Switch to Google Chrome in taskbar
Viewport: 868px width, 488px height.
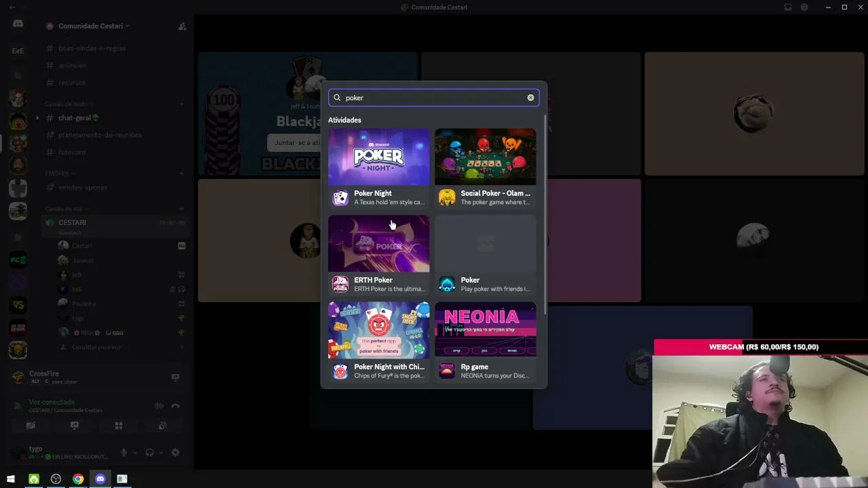point(78,479)
